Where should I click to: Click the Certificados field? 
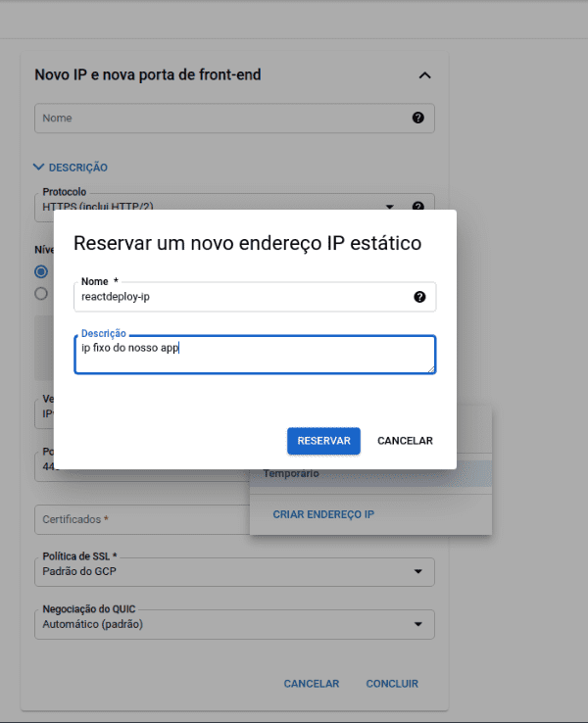click(137, 519)
